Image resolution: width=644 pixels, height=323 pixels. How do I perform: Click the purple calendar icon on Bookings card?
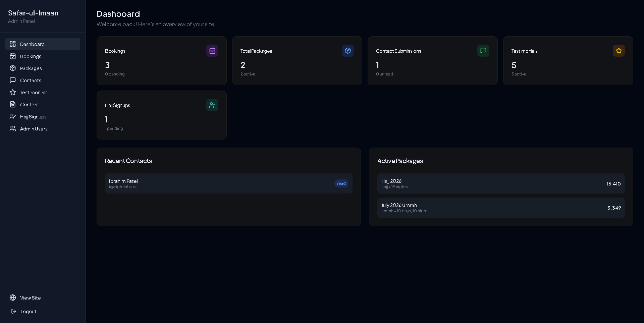pyautogui.click(x=212, y=51)
